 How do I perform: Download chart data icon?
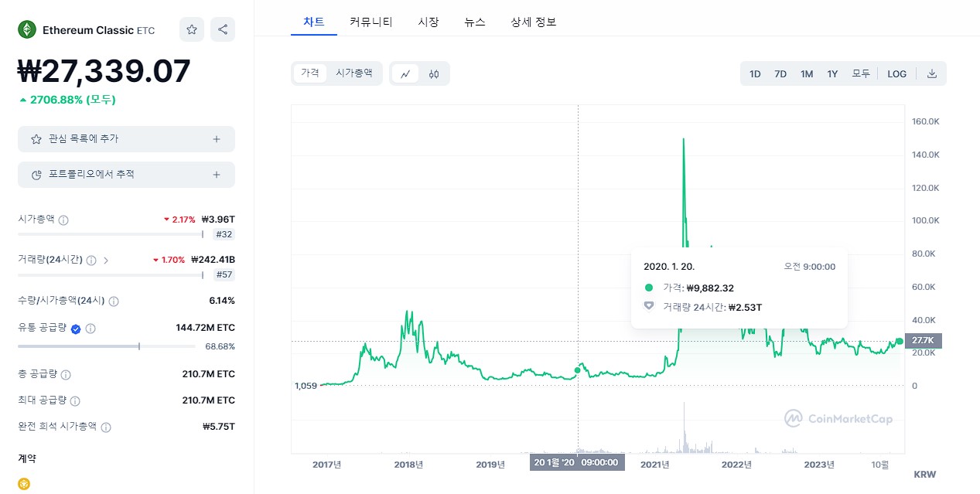tap(932, 73)
